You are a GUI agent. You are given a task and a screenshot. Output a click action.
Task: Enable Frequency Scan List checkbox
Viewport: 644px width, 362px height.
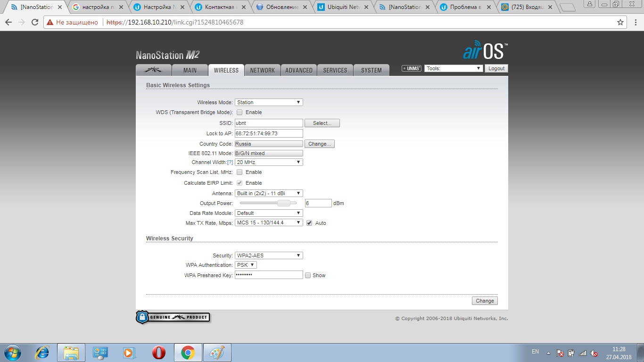(x=239, y=172)
